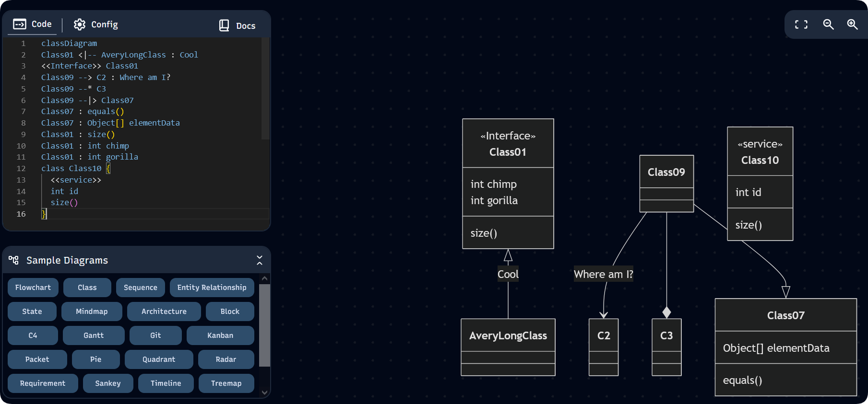868x404 pixels.
Task: Collapse the Sample Diagrams panel
Action: (x=259, y=260)
